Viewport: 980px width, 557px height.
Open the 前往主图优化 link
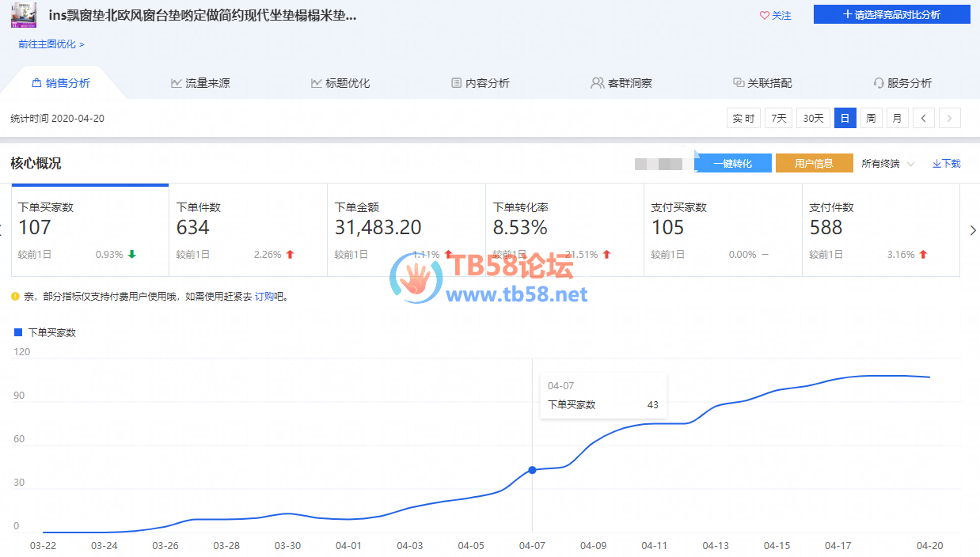[51, 44]
